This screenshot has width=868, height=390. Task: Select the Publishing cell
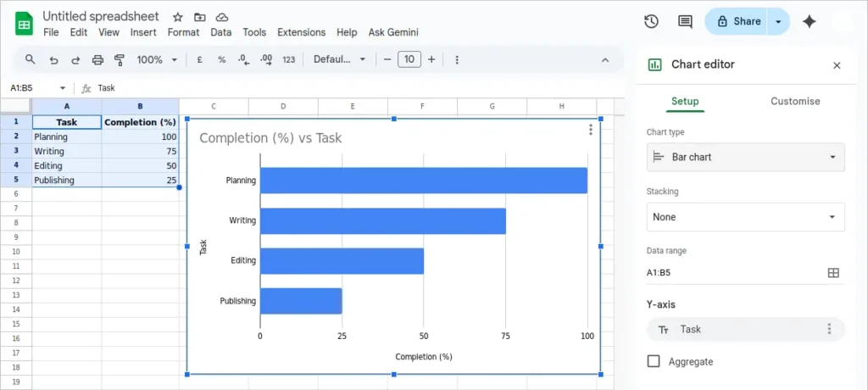(67, 180)
